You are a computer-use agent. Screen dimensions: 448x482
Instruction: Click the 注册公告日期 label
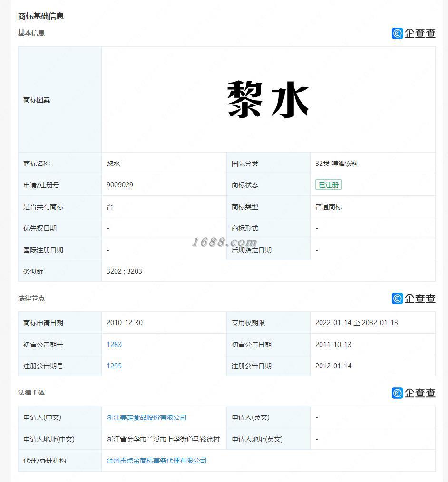click(251, 366)
